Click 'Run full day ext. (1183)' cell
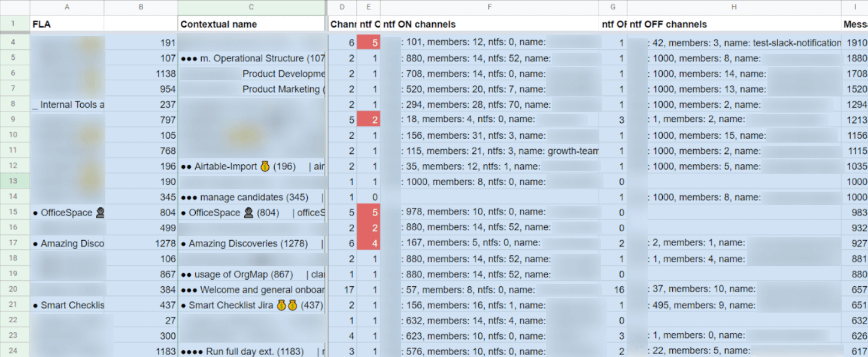 (251, 352)
